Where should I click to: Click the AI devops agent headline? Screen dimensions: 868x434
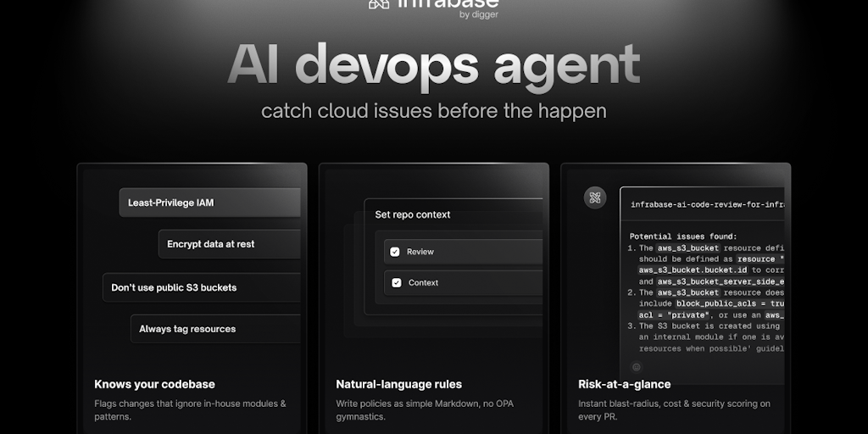[433, 66]
